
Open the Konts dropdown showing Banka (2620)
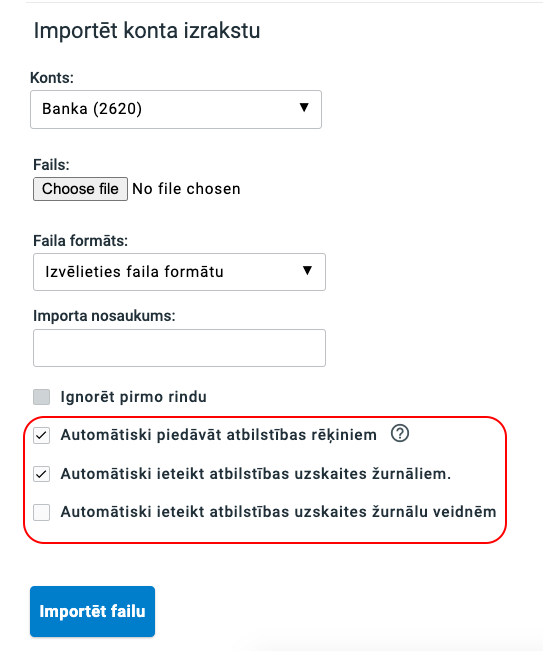[x=176, y=109]
